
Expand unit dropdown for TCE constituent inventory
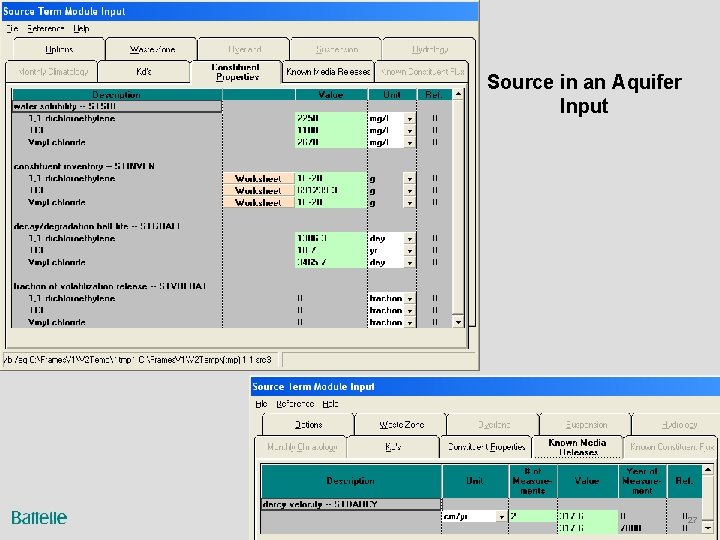coord(409,191)
